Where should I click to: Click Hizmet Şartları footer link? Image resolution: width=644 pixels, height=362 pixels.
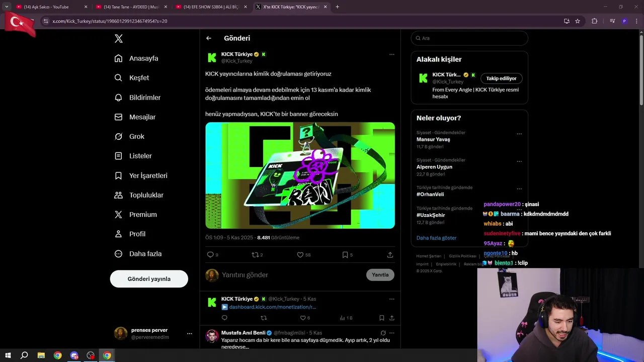tap(429, 256)
